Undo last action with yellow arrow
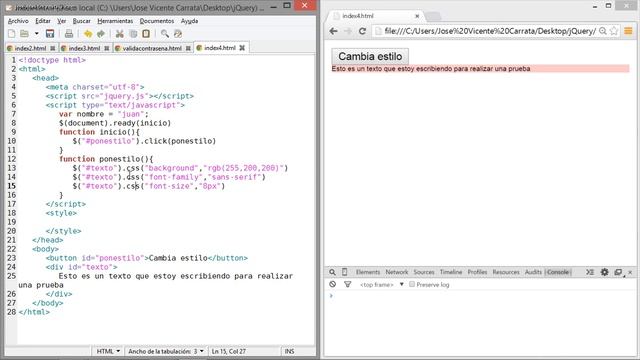Screen dimensions: 640x360 [88, 34]
